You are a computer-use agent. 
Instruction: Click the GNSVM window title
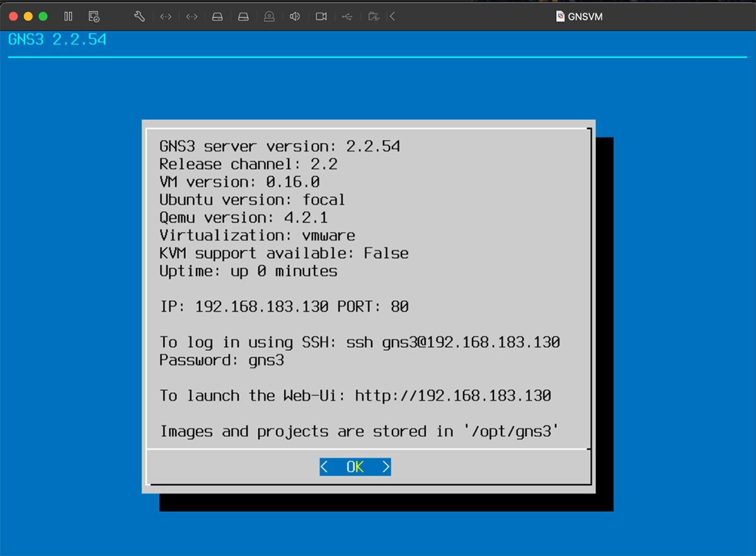pos(585,16)
